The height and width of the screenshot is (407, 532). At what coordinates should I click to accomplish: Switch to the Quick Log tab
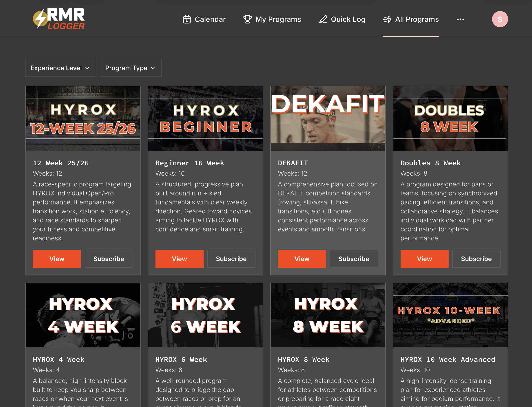[x=348, y=19]
